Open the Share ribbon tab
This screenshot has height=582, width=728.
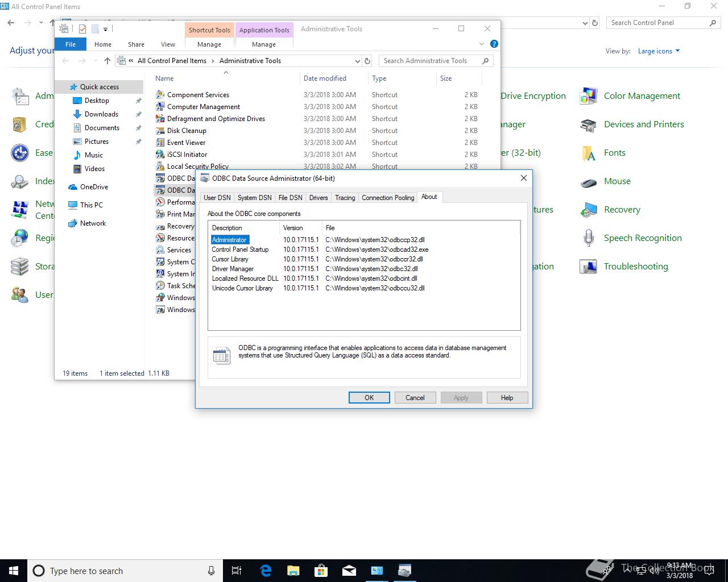(x=136, y=44)
